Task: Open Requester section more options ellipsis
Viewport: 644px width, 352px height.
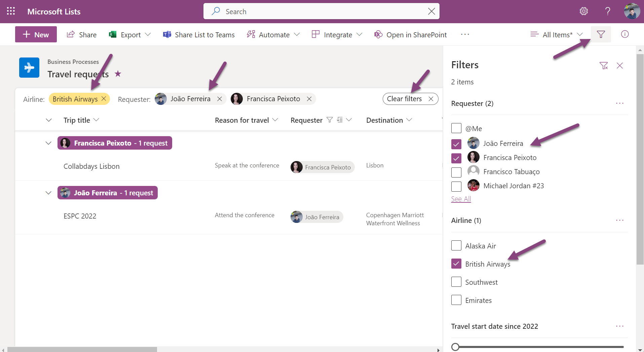Action: [620, 103]
